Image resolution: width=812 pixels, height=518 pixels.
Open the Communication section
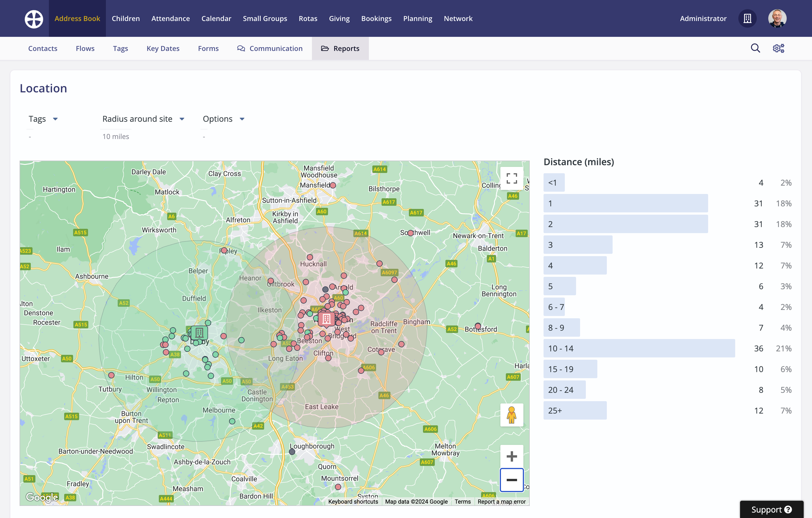pyautogui.click(x=270, y=49)
